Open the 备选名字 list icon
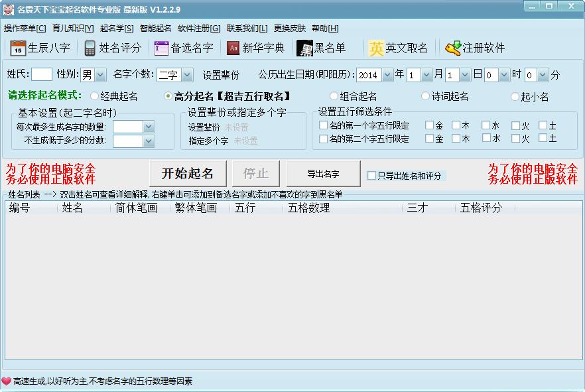Image resolution: width=585 pixels, height=392 pixels. point(161,48)
